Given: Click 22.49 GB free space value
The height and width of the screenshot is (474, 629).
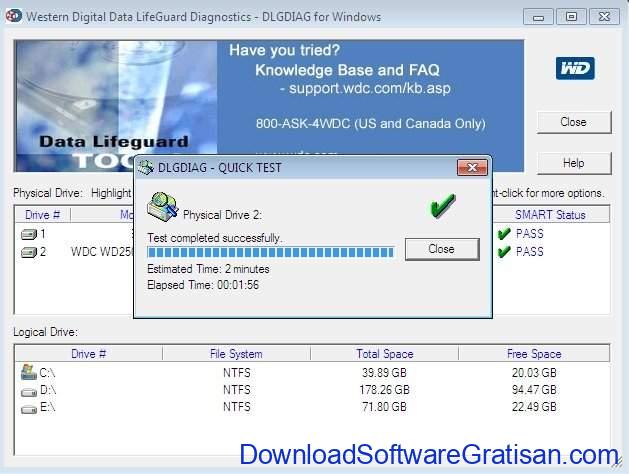Looking at the screenshot, I should tap(534, 407).
